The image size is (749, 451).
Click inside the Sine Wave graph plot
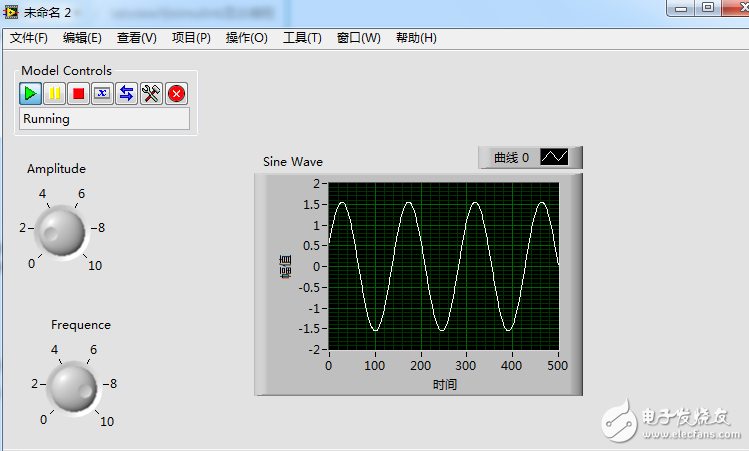pos(444,266)
